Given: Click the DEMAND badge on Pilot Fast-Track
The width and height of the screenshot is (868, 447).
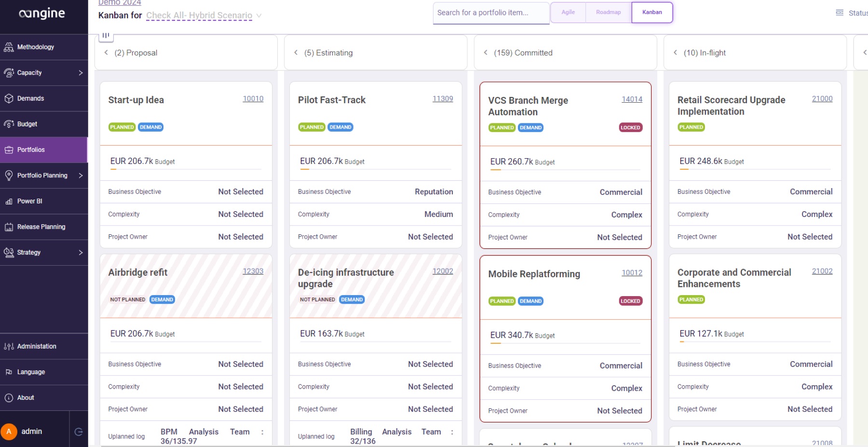Looking at the screenshot, I should click(340, 127).
